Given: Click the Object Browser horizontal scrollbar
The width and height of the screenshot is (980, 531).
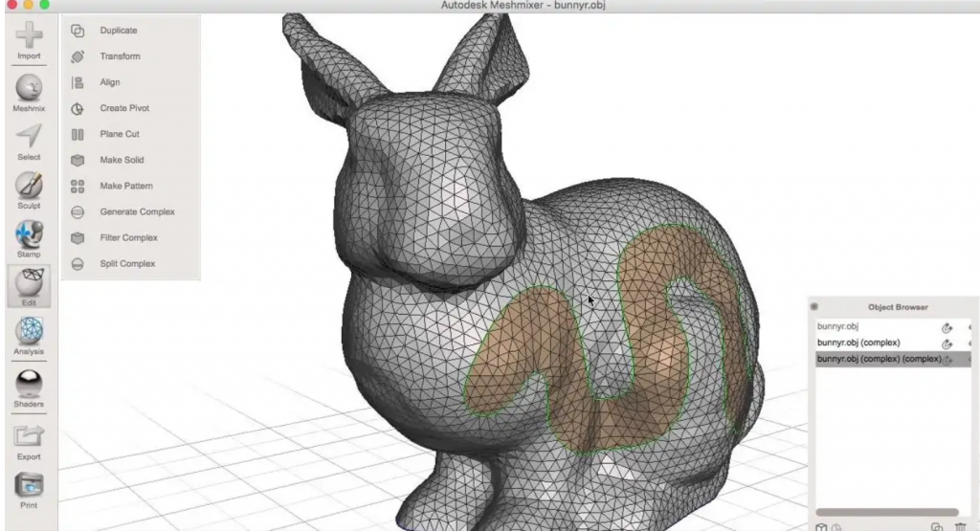Looking at the screenshot, I should (886, 512).
